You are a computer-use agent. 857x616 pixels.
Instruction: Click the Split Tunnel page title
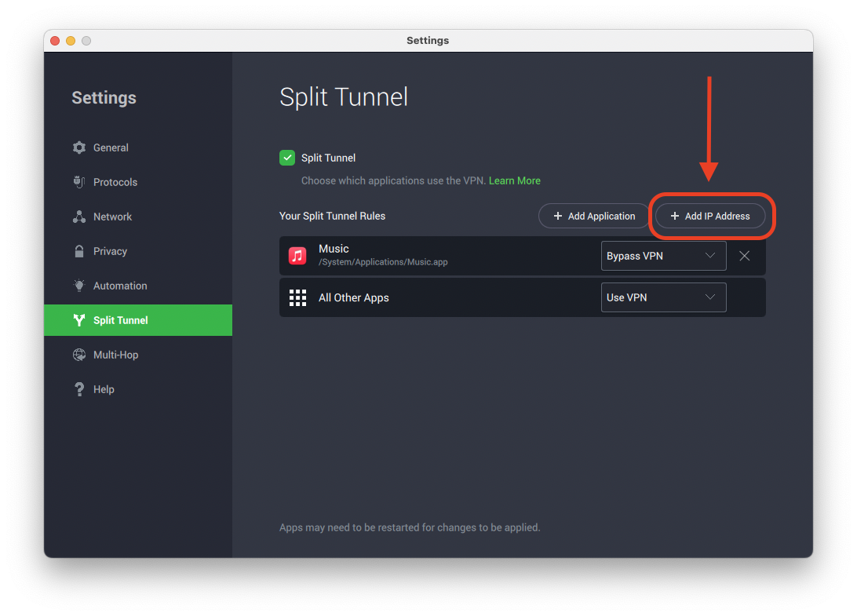pos(343,97)
